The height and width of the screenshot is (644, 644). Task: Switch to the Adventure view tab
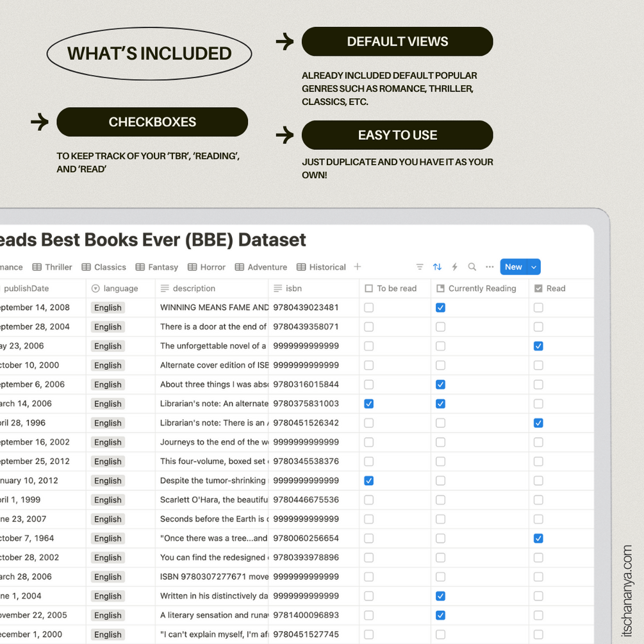(x=261, y=267)
